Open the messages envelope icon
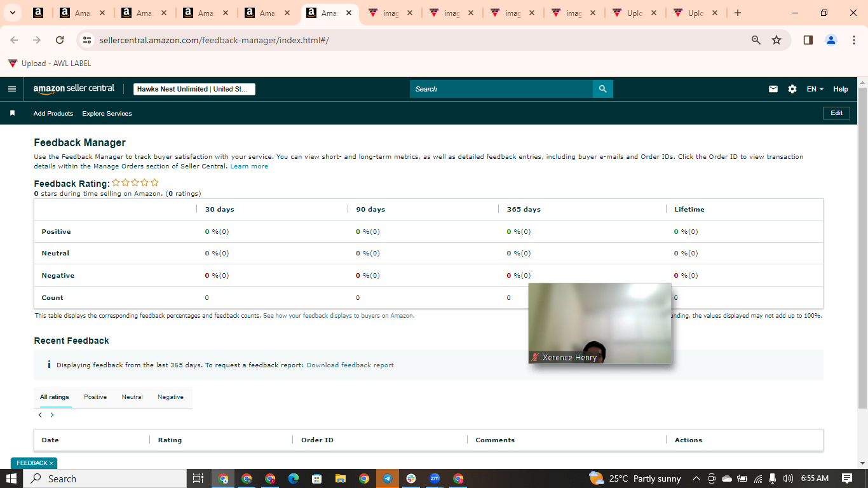This screenshot has height=488, width=868. coord(773,89)
